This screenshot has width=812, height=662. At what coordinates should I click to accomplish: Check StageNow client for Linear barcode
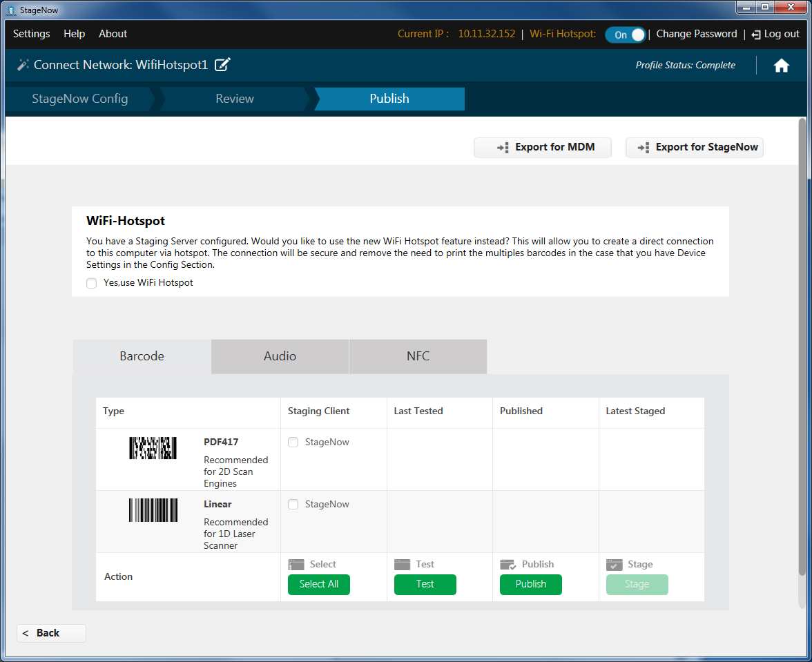[293, 505]
